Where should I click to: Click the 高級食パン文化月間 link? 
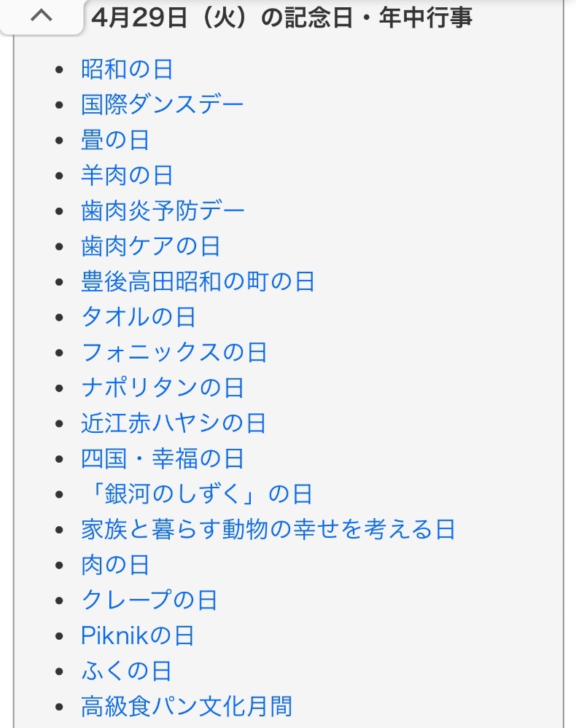[x=187, y=706]
